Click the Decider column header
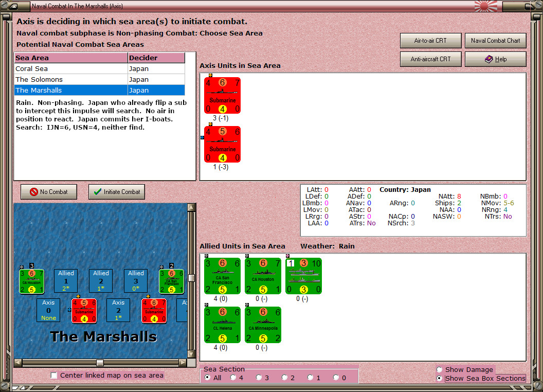The image size is (543, 392). click(x=156, y=58)
